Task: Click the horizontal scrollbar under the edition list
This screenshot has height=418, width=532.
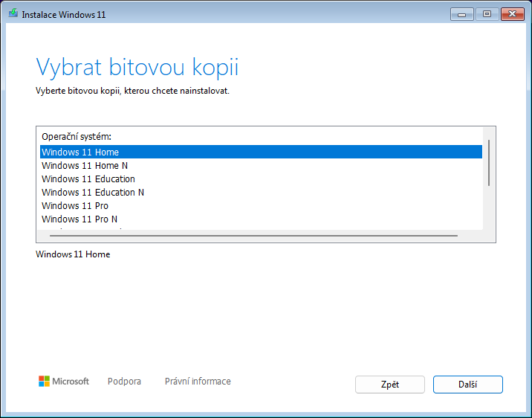Action: pyautogui.click(x=253, y=235)
